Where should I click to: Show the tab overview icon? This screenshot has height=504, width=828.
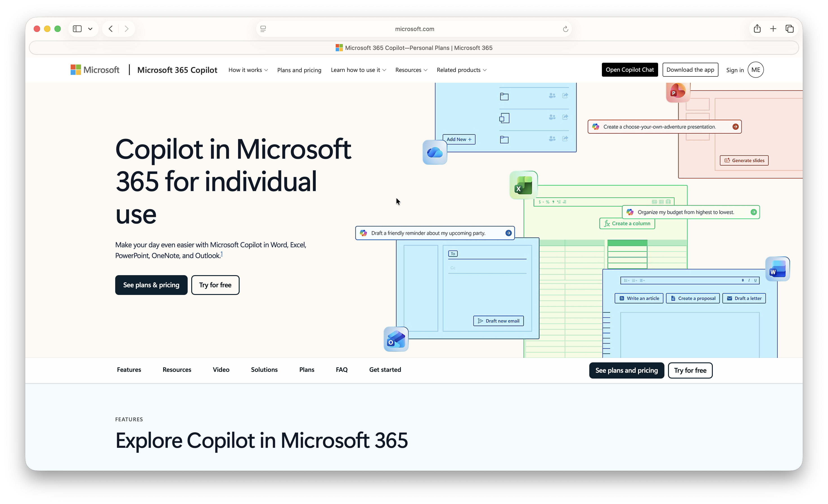789,29
